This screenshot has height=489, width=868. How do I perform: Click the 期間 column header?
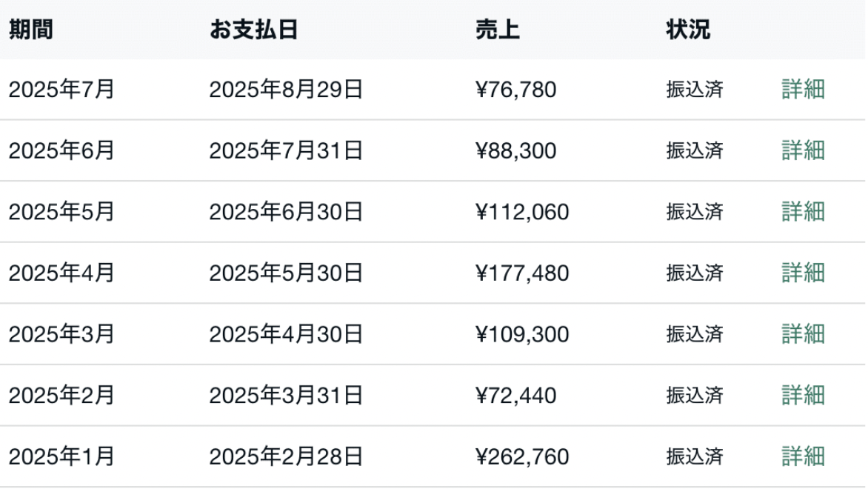pos(31,30)
